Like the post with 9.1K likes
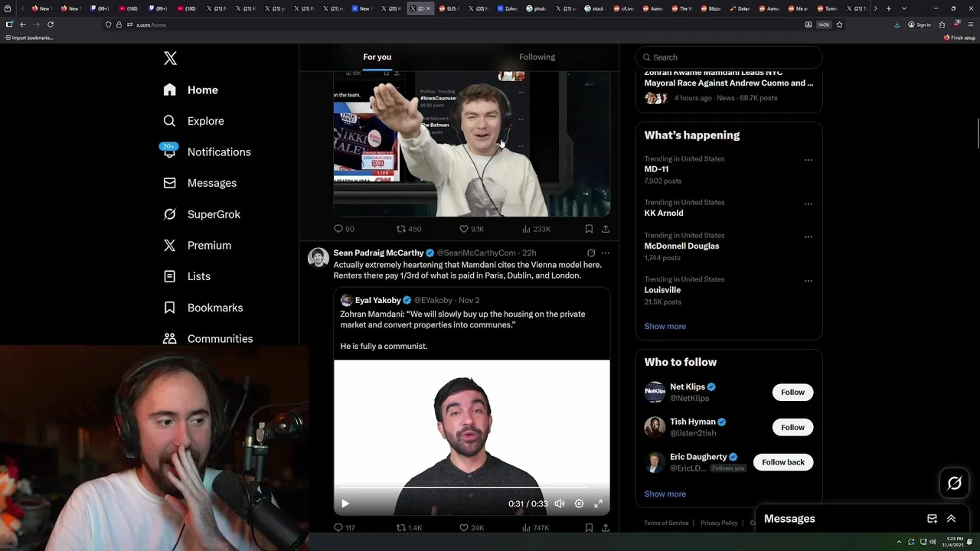Image resolution: width=980 pixels, height=551 pixels. click(471, 229)
